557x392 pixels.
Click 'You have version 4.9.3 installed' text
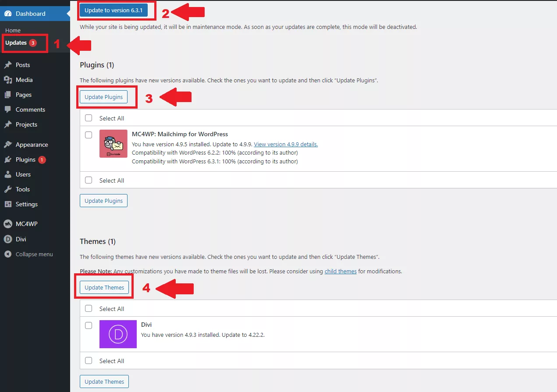click(181, 335)
